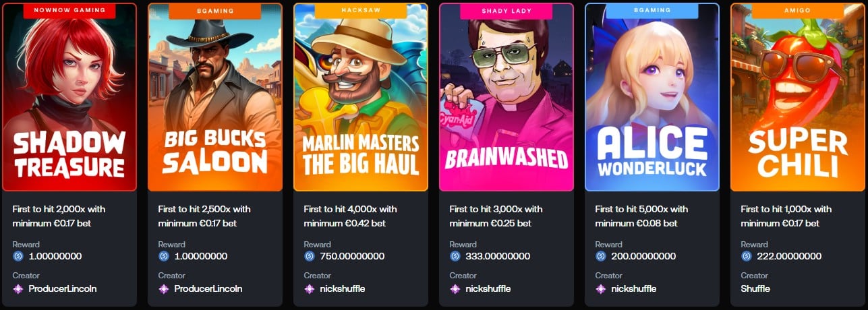This screenshot has width=868, height=310.
Task: Click the avatar icon next to ProducerLincoln on the Big Bucks Saloon card
Action: click(x=163, y=288)
